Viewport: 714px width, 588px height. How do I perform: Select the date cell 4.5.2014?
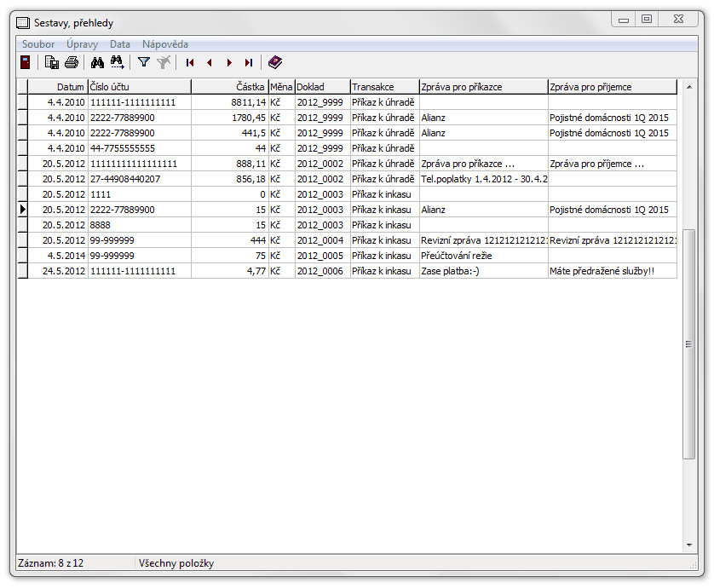tap(58, 256)
